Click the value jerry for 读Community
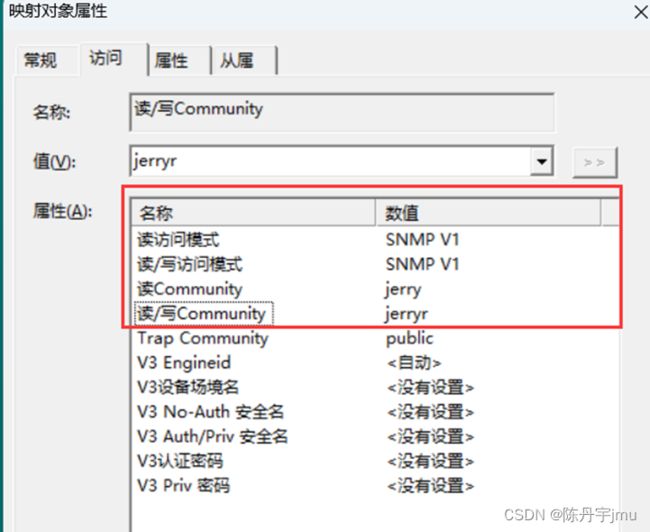 [403, 290]
